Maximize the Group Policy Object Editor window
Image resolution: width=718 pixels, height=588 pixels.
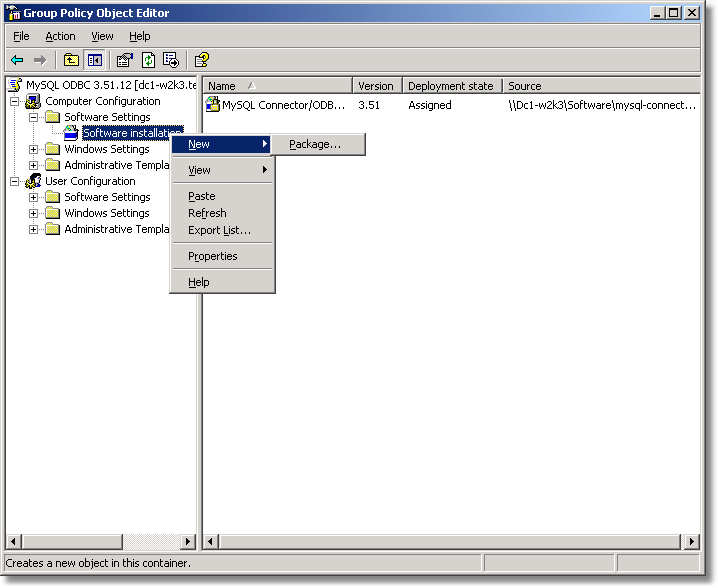coord(674,13)
